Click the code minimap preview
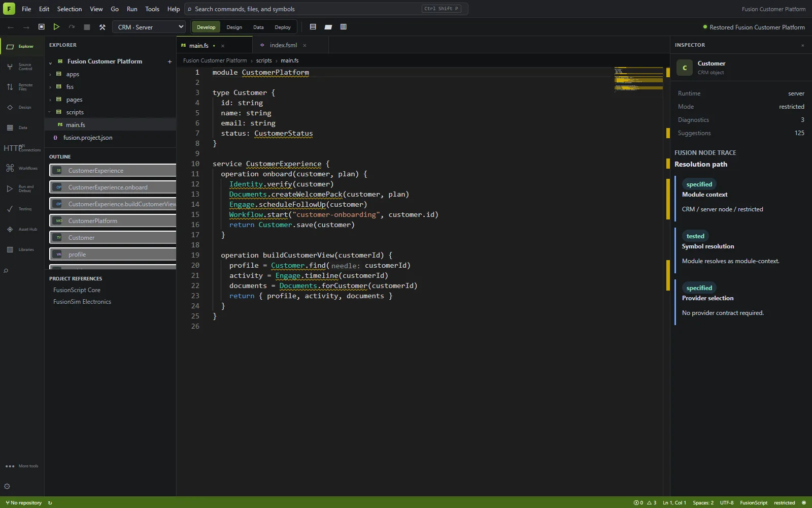This screenshot has width=812, height=508. click(638, 80)
